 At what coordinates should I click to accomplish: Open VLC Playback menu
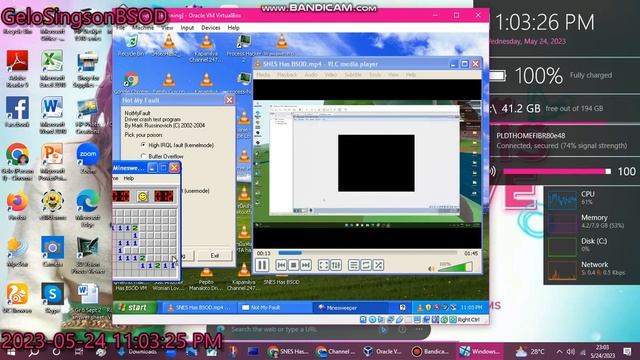(x=287, y=75)
